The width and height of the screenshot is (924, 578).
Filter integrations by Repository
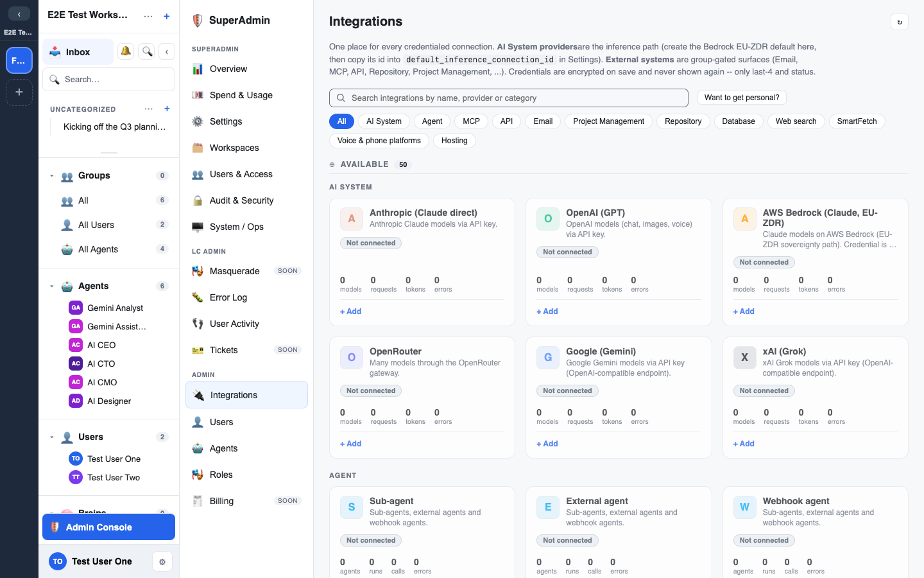683,121
